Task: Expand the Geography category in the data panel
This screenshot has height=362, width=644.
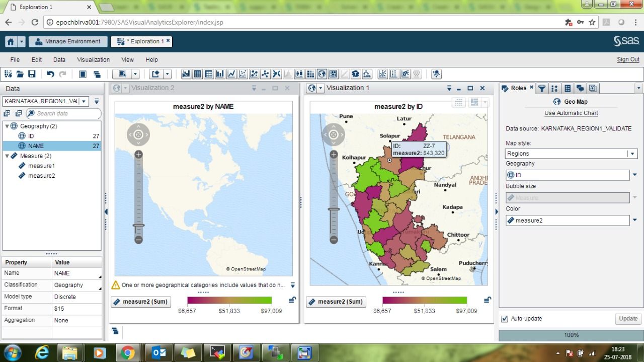Action: point(8,126)
